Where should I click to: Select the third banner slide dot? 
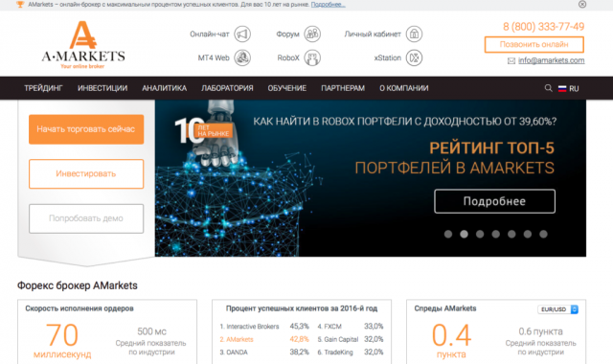pos(480,234)
